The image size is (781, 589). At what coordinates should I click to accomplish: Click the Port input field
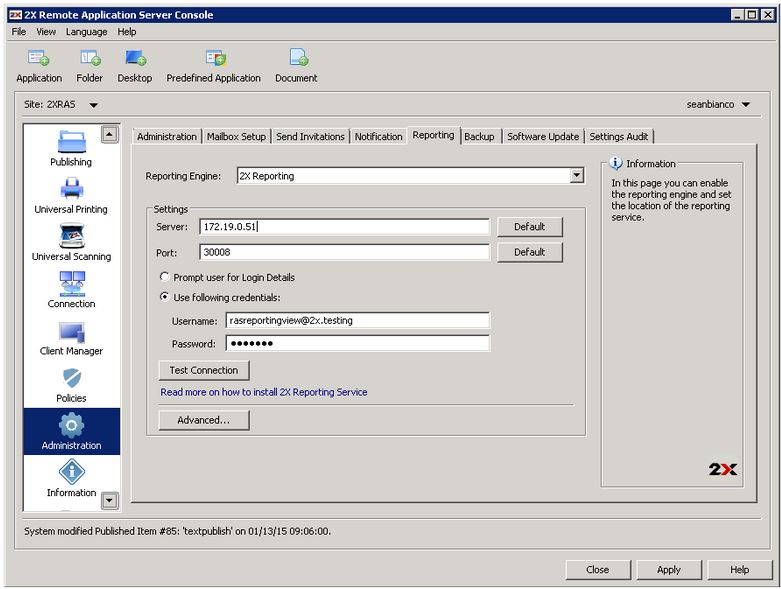(345, 252)
